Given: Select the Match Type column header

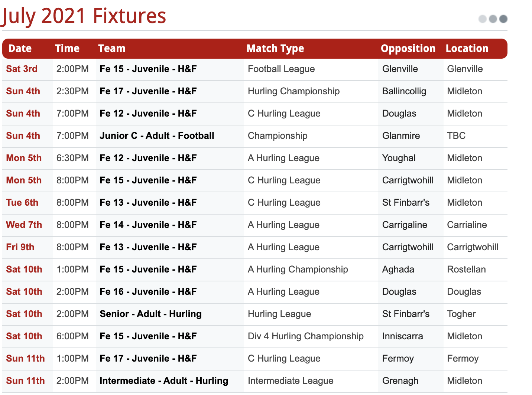Looking at the screenshot, I should pyautogui.click(x=275, y=48).
